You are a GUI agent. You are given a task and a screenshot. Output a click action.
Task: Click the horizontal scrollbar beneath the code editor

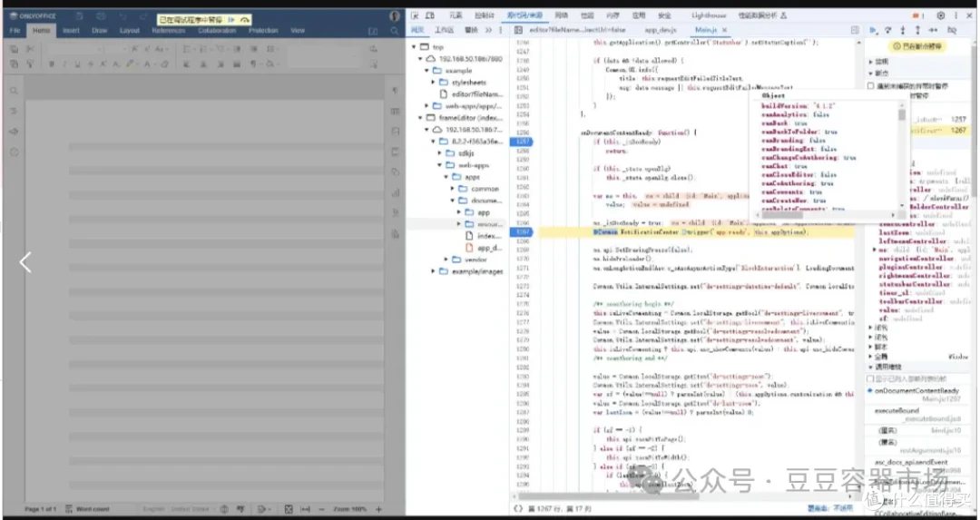tap(609, 497)
